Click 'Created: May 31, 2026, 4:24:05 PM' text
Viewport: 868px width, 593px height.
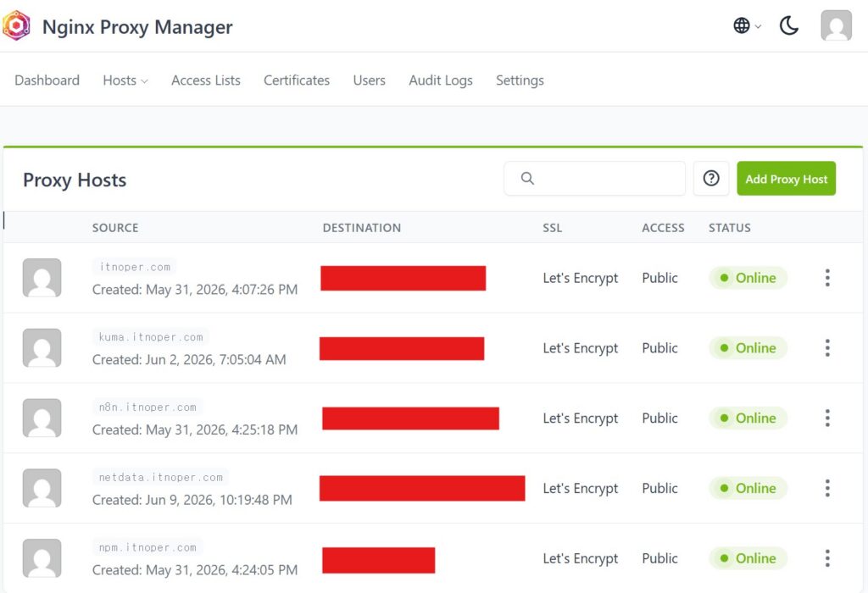click(195, 570)
